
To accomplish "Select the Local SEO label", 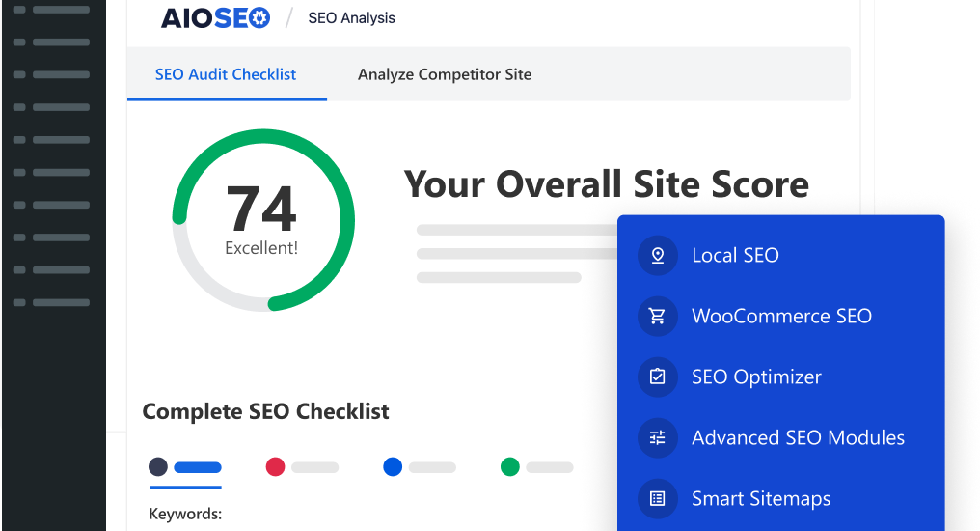I will (735, 255).
